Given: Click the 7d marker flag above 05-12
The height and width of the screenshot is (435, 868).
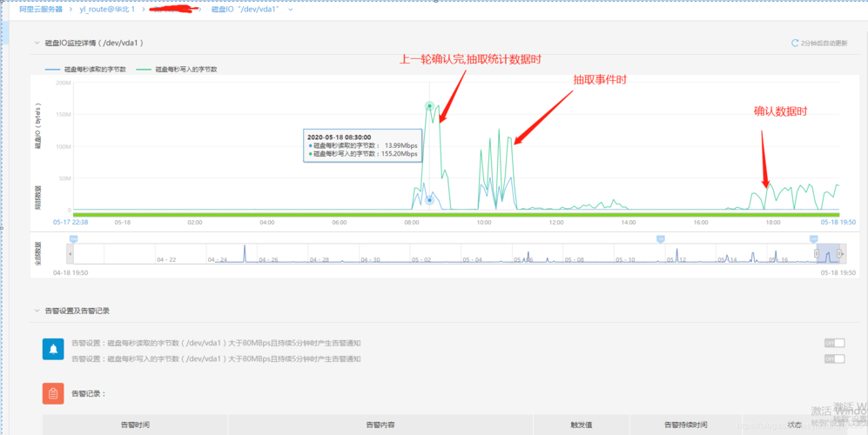Looking at the screenshot, I should pos(660,238).
